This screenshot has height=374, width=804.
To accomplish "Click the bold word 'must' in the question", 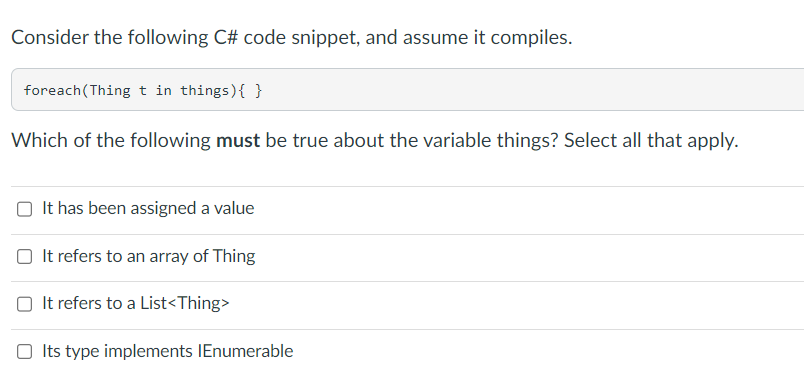I will [x=238, y=140].
